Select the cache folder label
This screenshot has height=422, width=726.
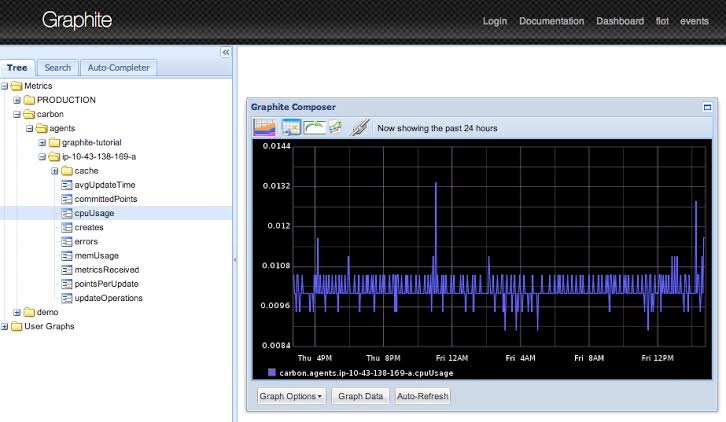coord(86,171)
